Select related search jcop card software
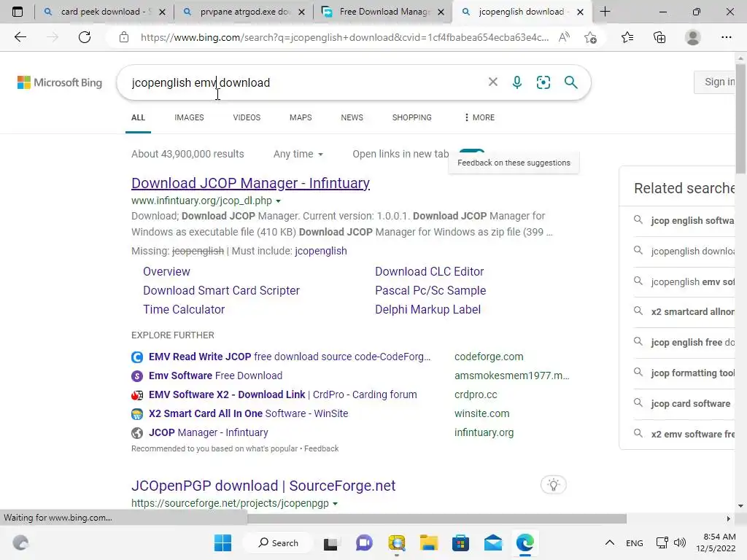747x560 pixels. [x=691, y=404]
